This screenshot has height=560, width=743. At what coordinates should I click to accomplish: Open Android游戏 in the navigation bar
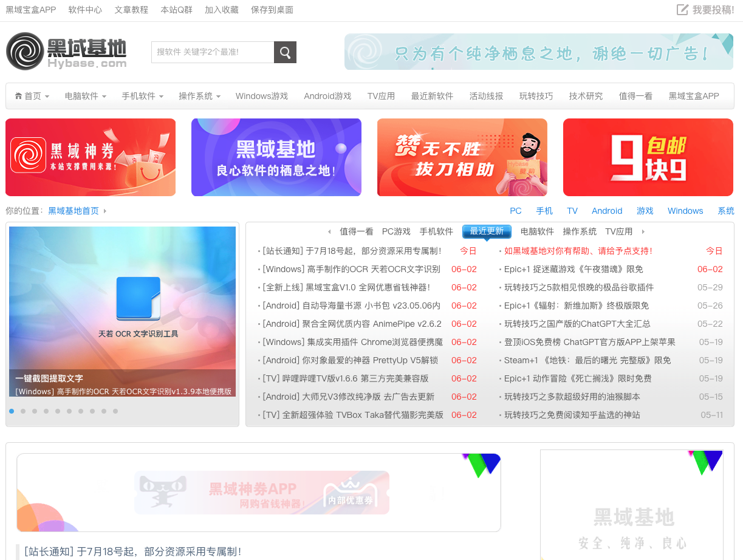coord(328,96)
